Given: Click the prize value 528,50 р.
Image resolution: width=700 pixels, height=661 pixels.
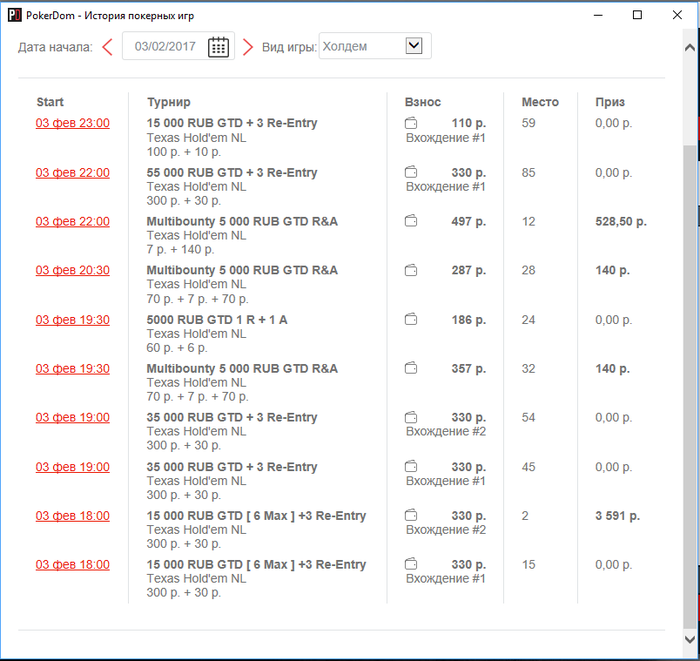Looking at the screenshot, I should pyautogui.click(x=621, y=221).
